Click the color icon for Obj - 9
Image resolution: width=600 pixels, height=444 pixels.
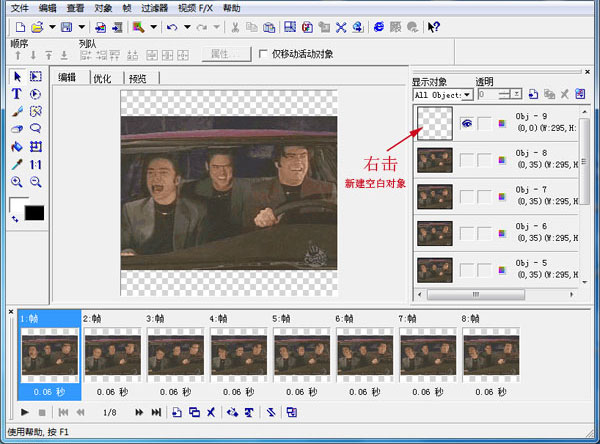[x=502, y=123]
